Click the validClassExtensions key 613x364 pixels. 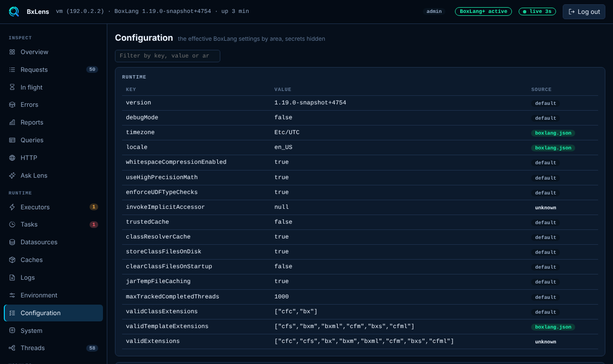click(x=162, y=311)
